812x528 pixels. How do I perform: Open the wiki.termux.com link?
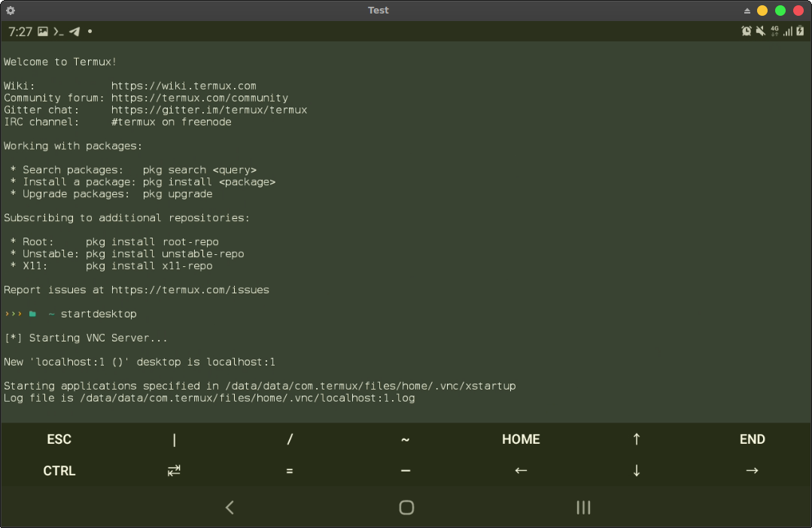pyautogui.click(x=184, y=85)
